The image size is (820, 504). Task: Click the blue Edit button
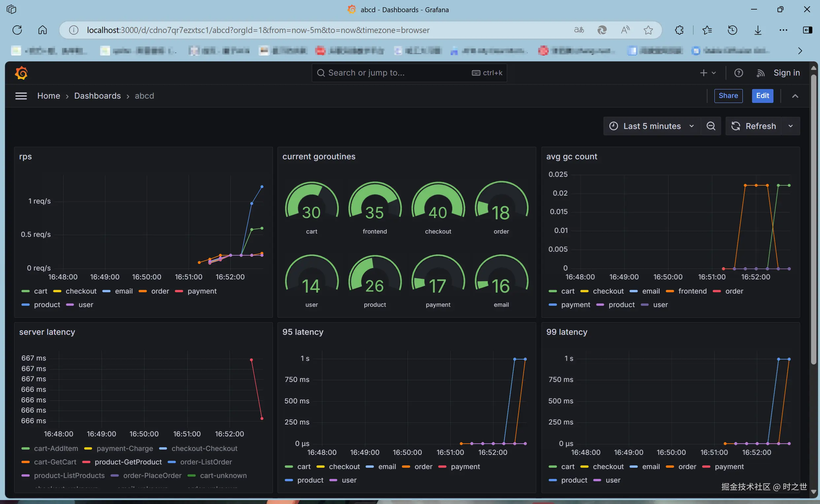pyautogui.click(x=762, y=96)
